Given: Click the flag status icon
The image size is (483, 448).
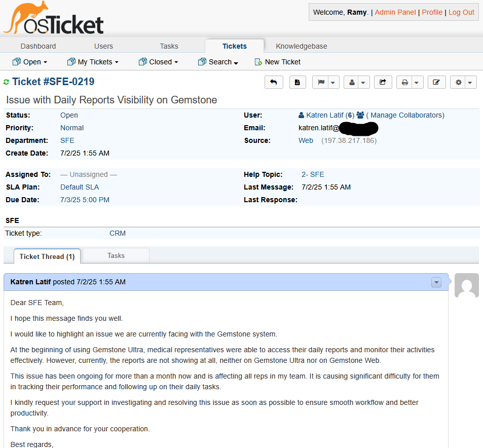Looking at the screenshot, I should point(321,82).
